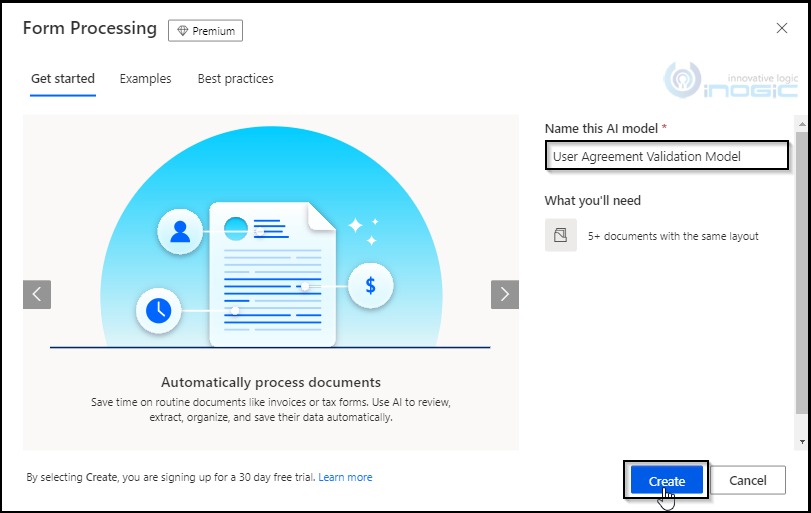Image resolution: width=811 pixels, height=513 pixels.
Task: Click the scrollbar down arrow
Action: click(800, 441)
